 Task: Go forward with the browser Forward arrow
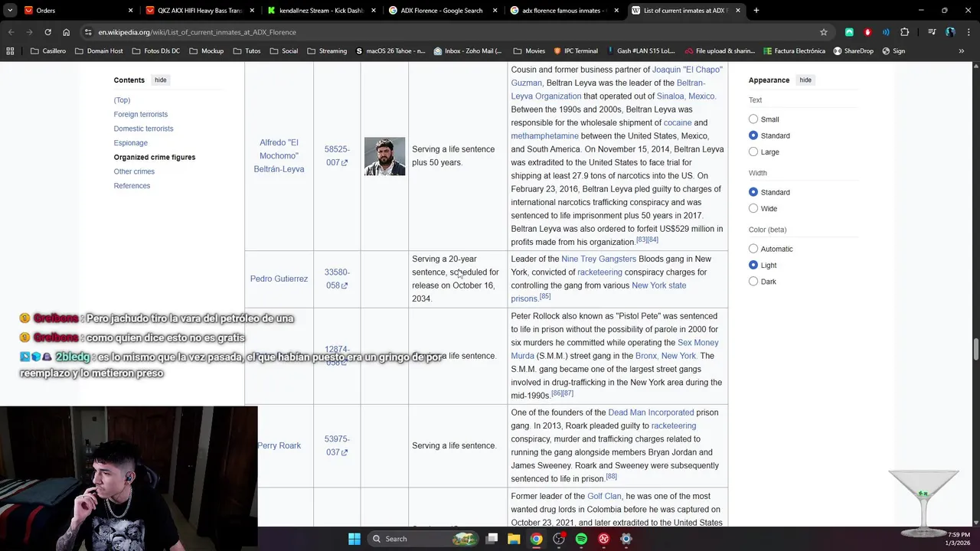tap(29, 32)
